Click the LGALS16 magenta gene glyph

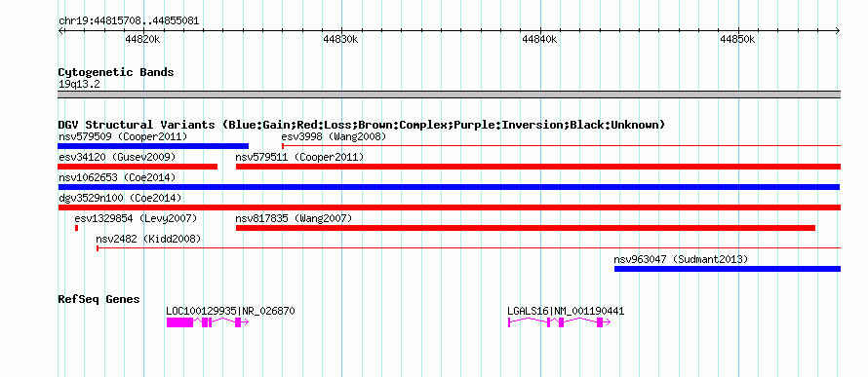coord(559,322)
